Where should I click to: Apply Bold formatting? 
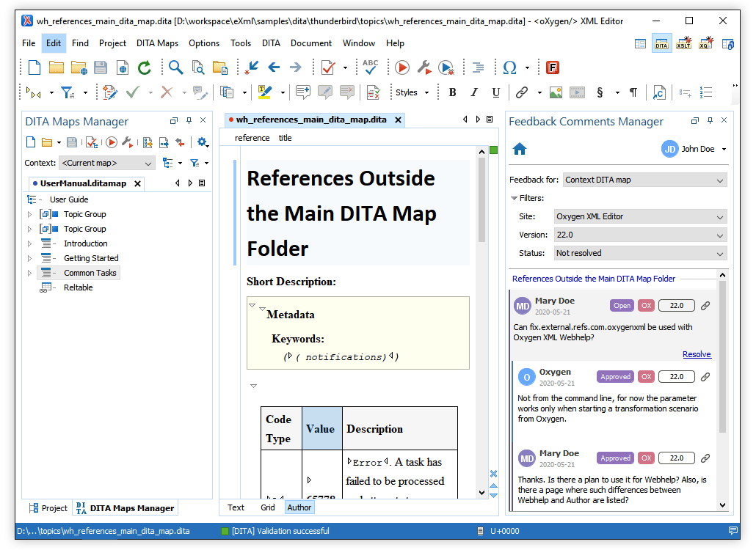pos(452,92)
